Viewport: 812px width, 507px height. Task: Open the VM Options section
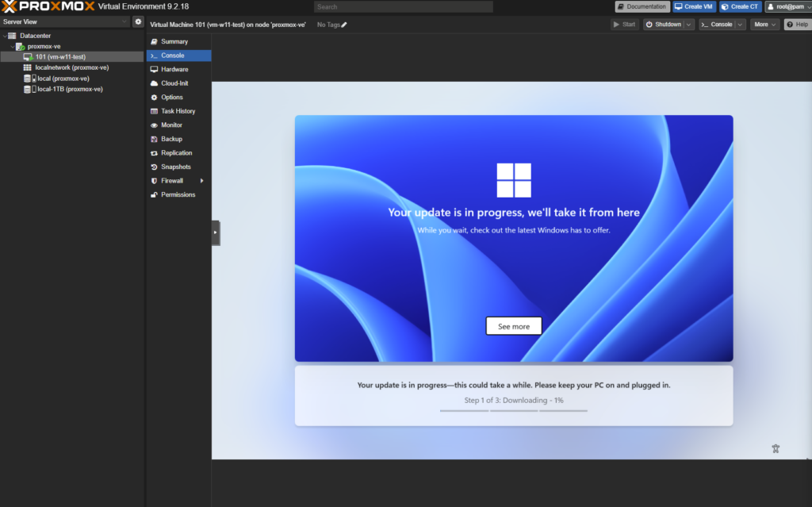[x=178, y=98]
